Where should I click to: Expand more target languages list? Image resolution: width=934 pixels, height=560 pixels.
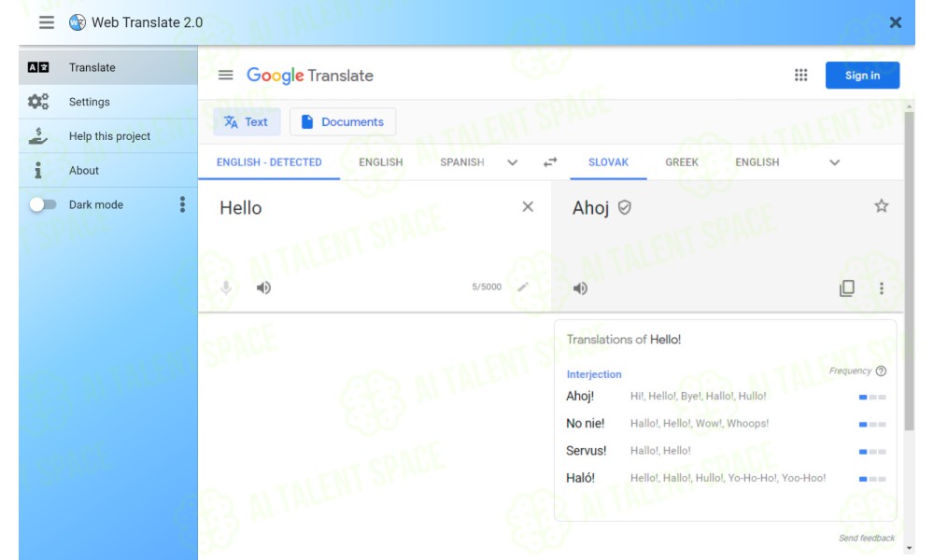834,162
